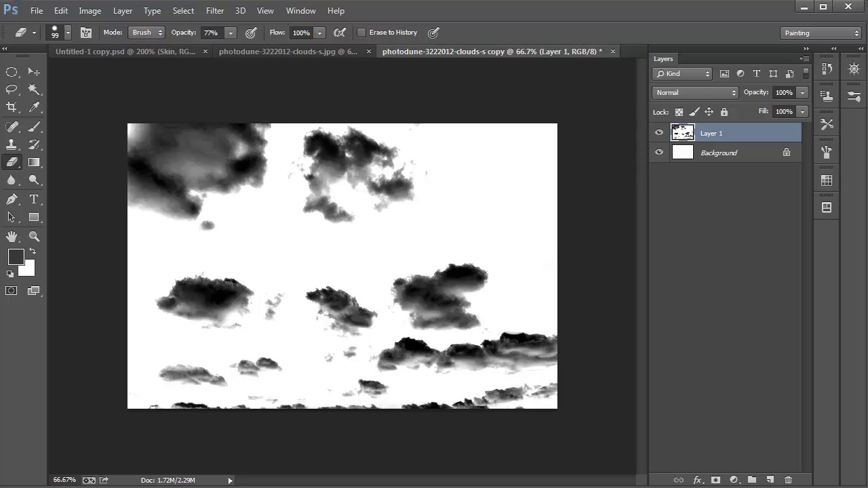Create a new layer icon
Screen dimensions: 868x488
pyautogui.click(x=770, y=480)
